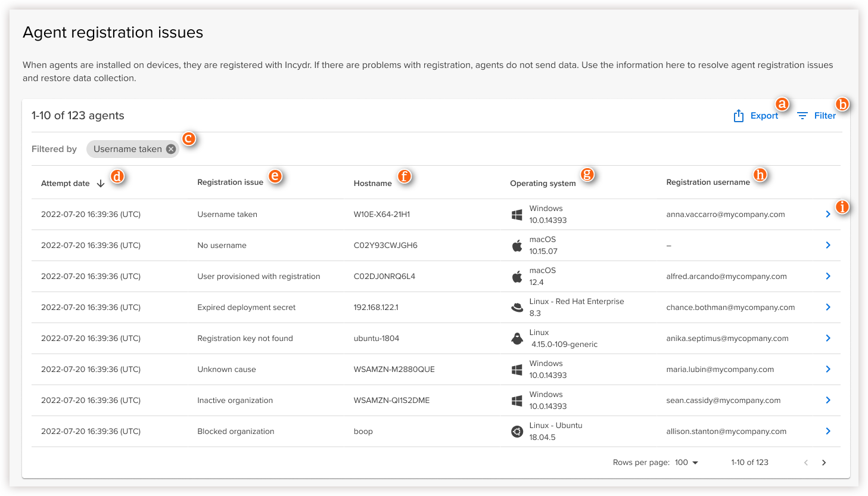Viewport: 868px width, 496px height.
Task: Click Linux penguin icon for ubuntu-1804
Action: tap(517, 339)
